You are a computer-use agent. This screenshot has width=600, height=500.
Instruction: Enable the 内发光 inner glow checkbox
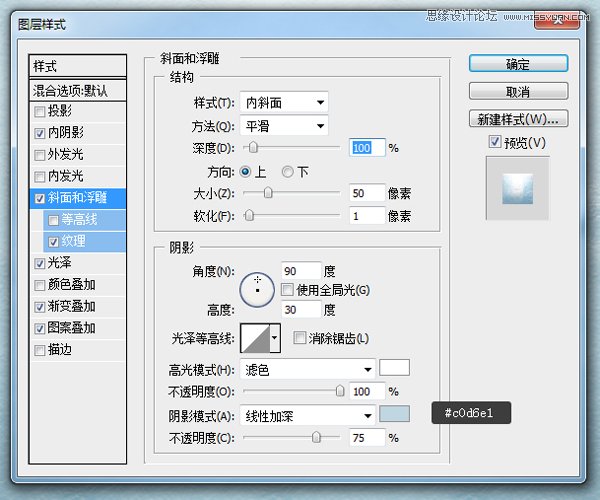click(39, 177)
